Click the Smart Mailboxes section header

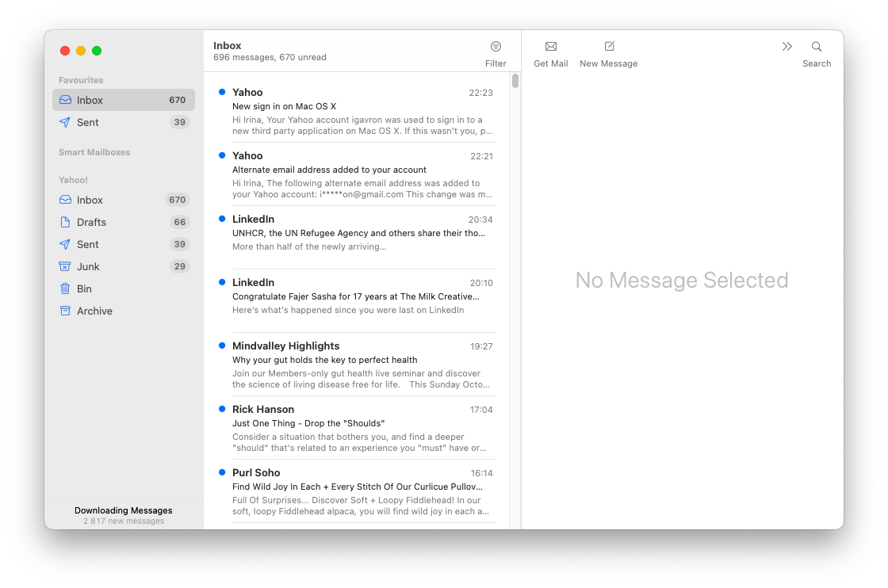(94, 152)
